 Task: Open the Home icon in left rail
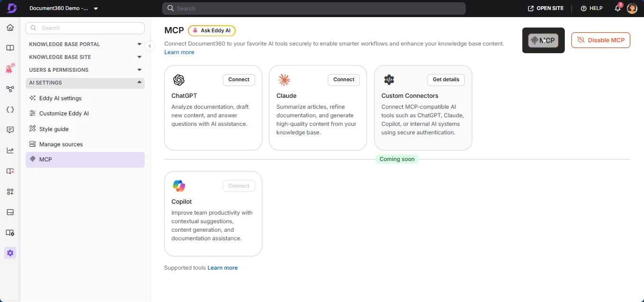[x=10, y=28]
